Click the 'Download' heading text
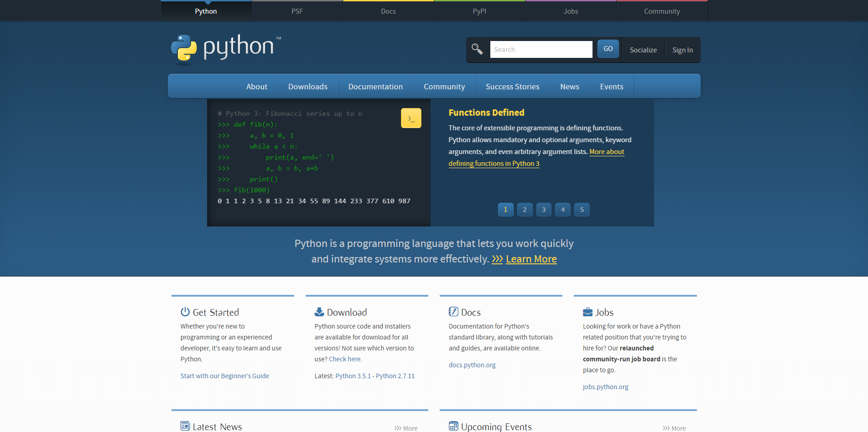The width and height of the screenshot is (868, 432). (347, 312)
